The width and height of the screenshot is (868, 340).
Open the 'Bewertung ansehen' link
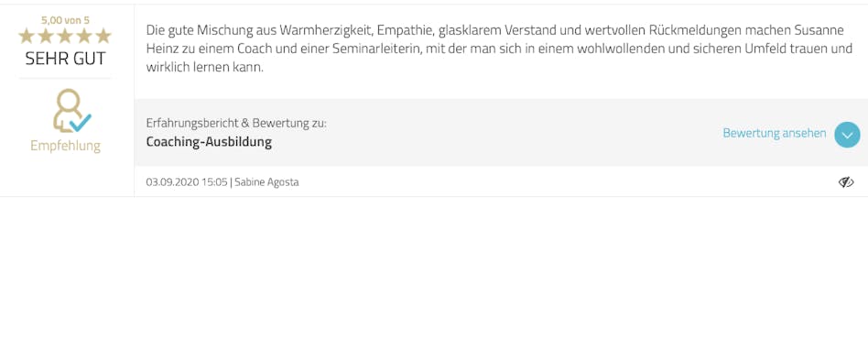(x=775, y=134)
